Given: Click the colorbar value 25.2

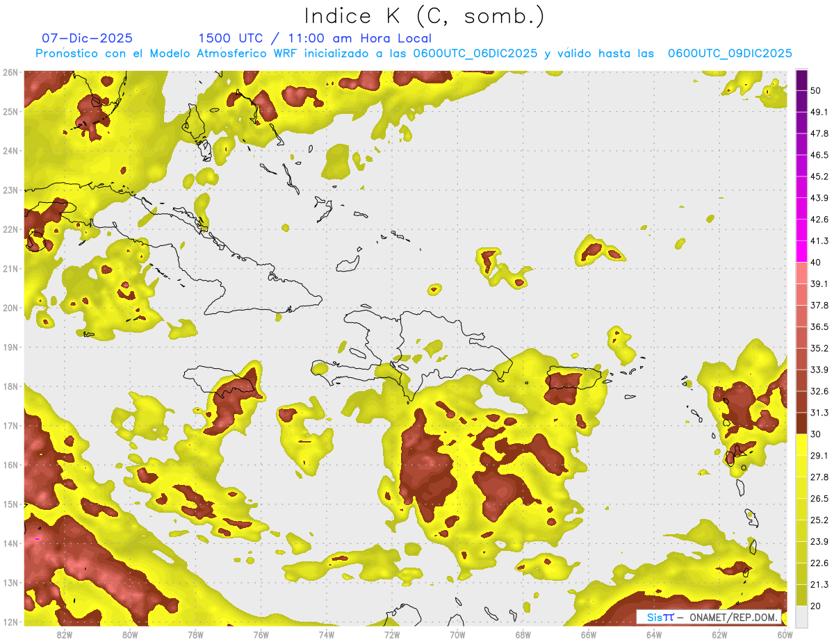Looking at the screenshot, I should point(819,520).
